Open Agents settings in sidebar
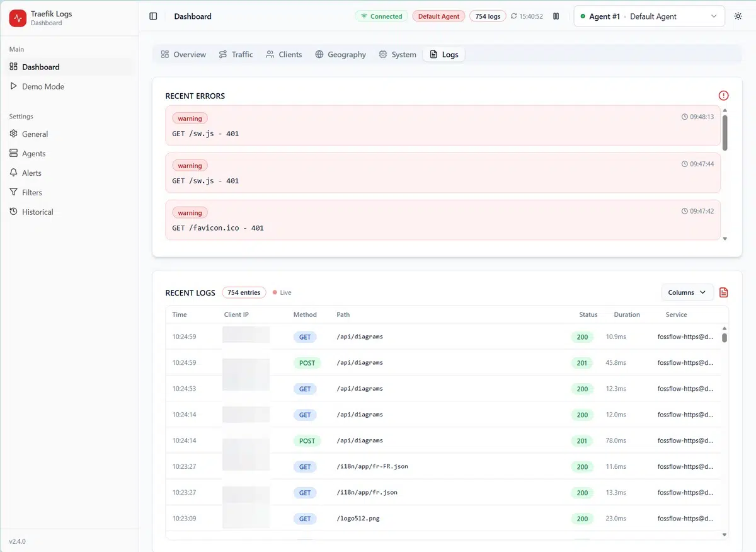 coord(33,154)
